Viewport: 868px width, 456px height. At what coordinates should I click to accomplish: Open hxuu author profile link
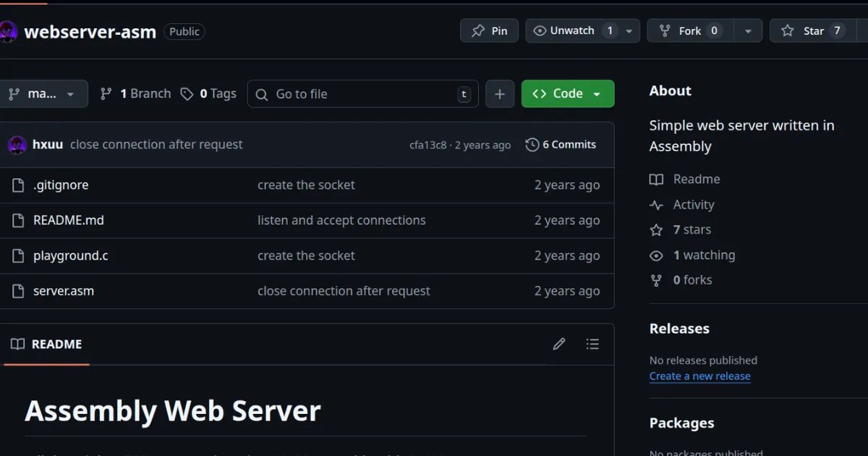(48, 145)
